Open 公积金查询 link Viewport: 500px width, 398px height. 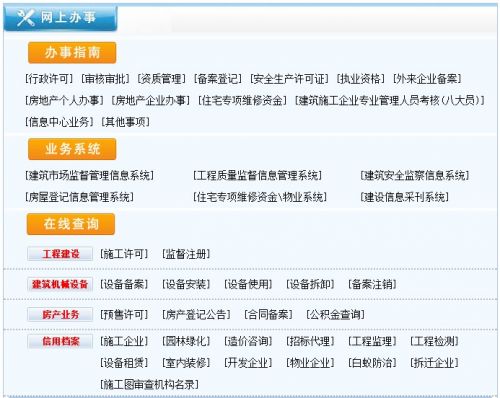(336, 314)
